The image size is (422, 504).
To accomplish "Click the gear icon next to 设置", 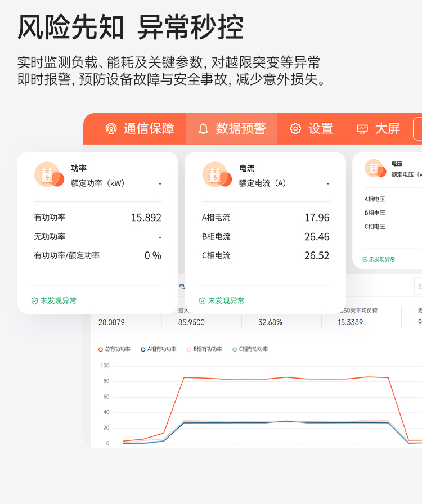I will point(295,129).
